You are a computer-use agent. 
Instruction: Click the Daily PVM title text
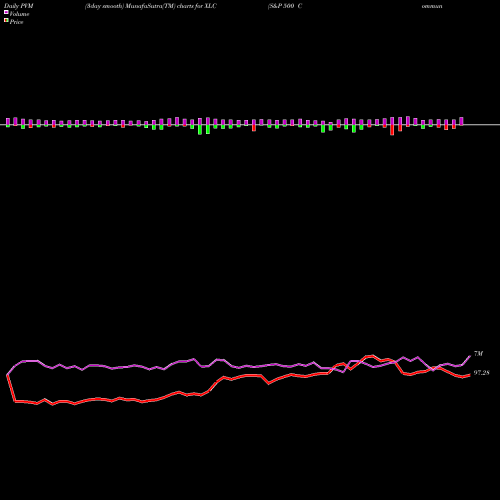pyautogui.click(x=19, y=6)
